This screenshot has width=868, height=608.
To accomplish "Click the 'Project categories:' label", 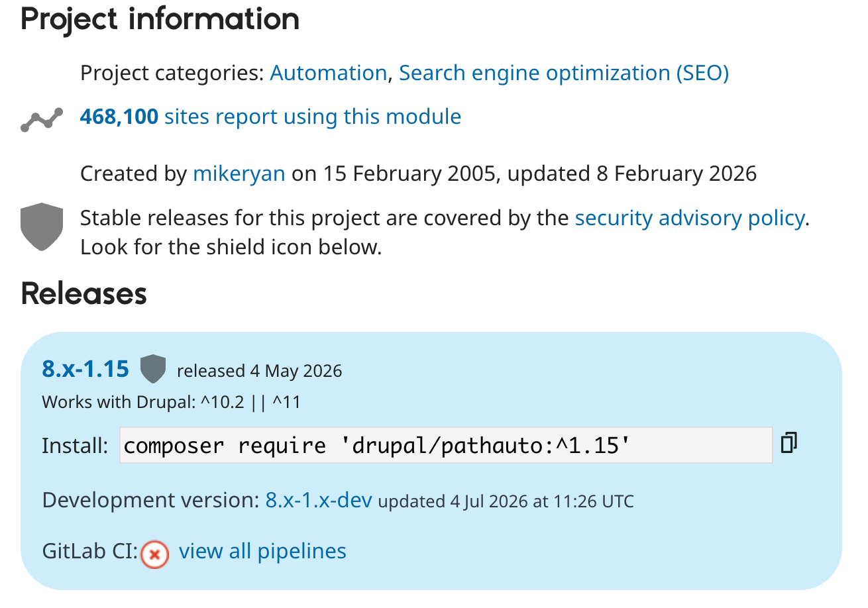I will [x=172, y=72].
